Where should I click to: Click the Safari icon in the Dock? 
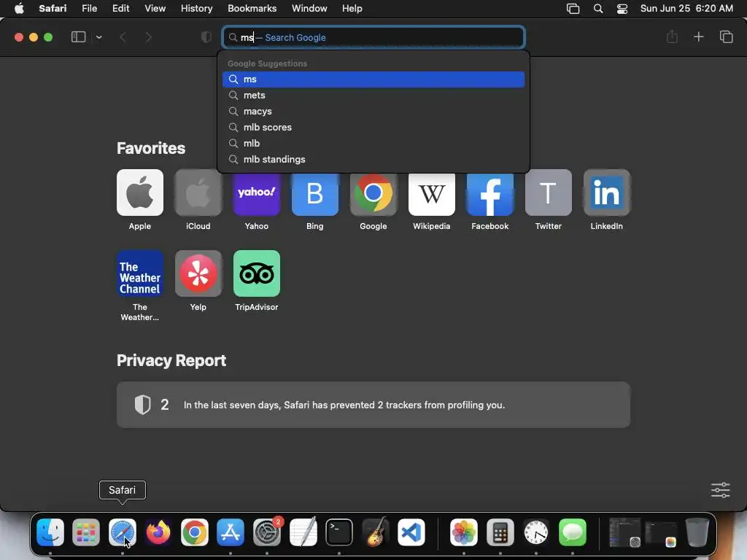(123, 532)
